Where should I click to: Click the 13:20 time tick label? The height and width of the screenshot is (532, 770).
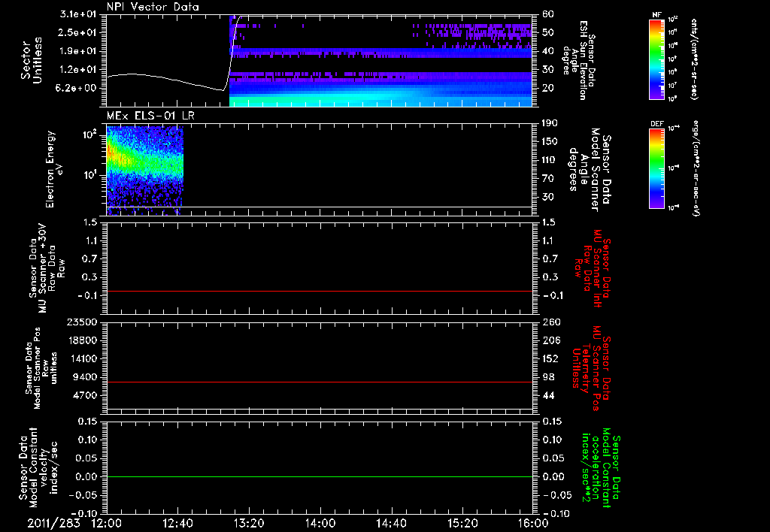click(249, 523)
